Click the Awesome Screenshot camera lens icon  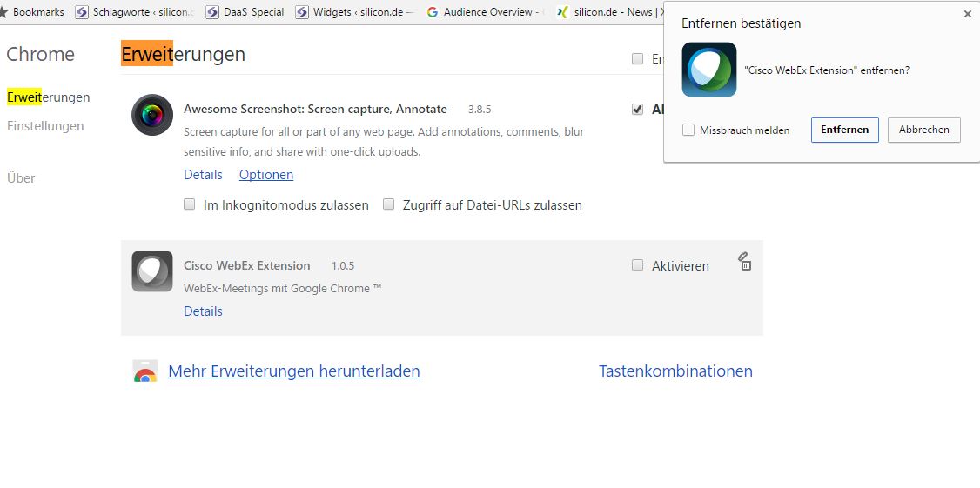pyautogui.click(x=152, y=115)
